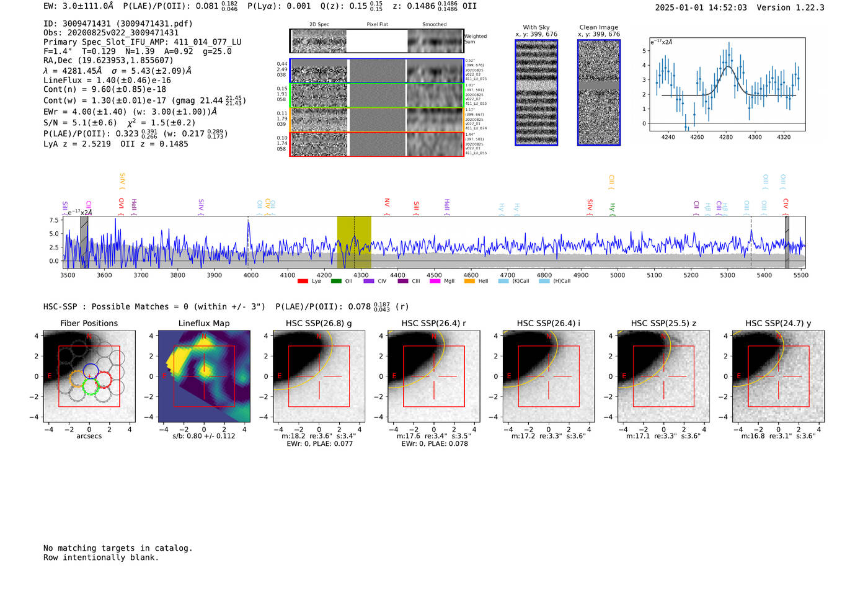Click the Weighted Sum 2D Spec strip

coord(376,41)
